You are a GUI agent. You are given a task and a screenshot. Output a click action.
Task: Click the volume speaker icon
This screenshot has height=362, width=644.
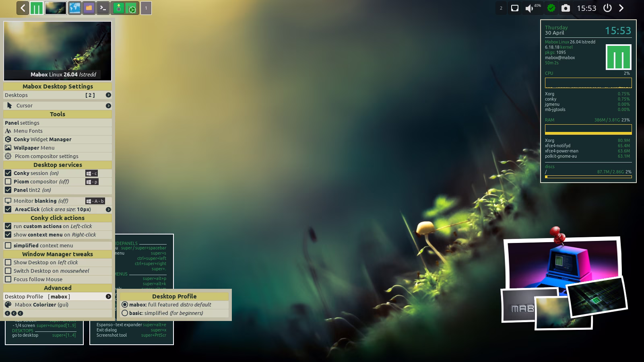[x=529, y=8]
